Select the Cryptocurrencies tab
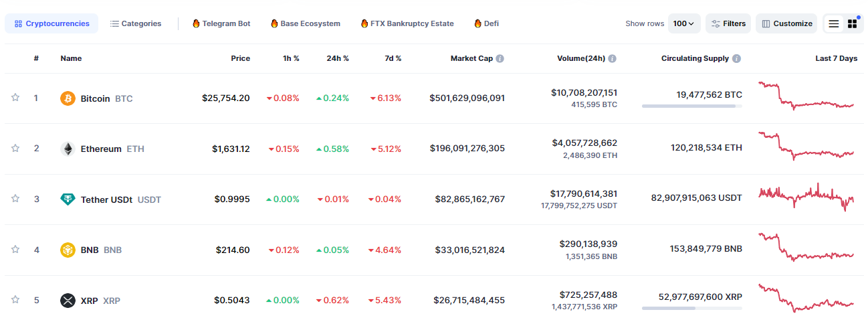Screen dimensions: 868x324 [x=51, y=23]
